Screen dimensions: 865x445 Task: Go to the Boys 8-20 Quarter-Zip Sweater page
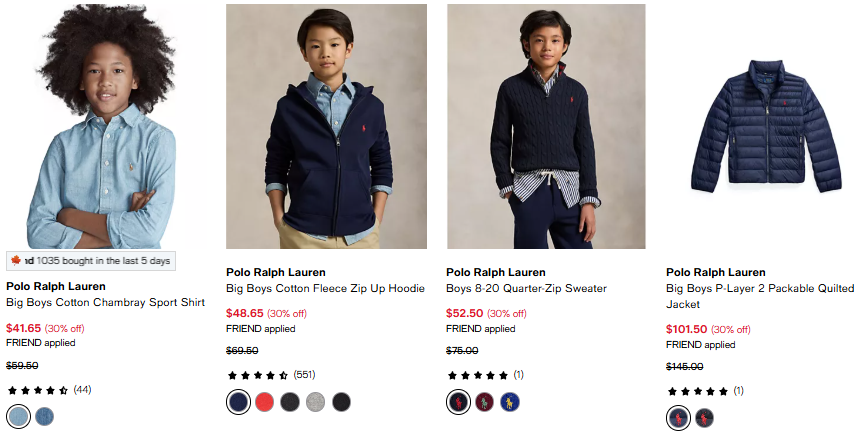(526, 289)
